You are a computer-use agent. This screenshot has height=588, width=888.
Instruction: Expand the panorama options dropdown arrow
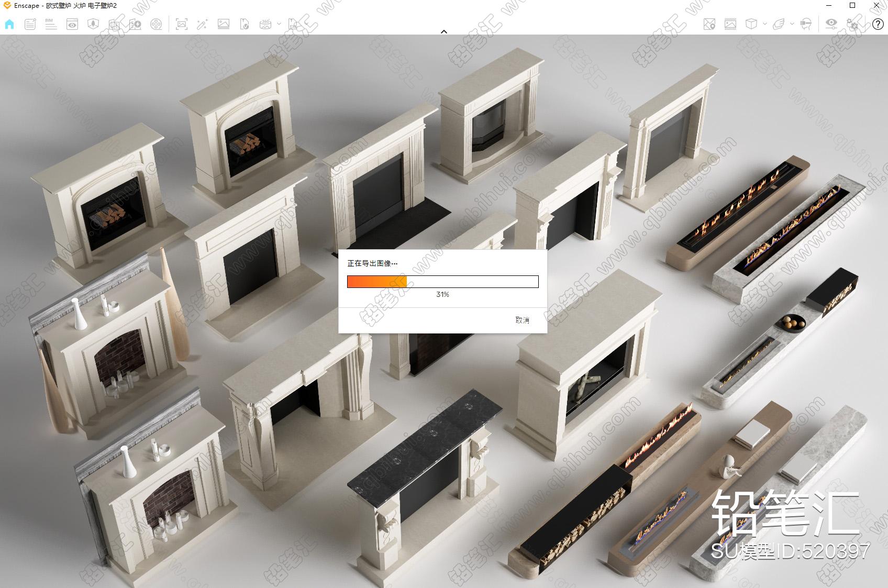click(x=279, y=24)
